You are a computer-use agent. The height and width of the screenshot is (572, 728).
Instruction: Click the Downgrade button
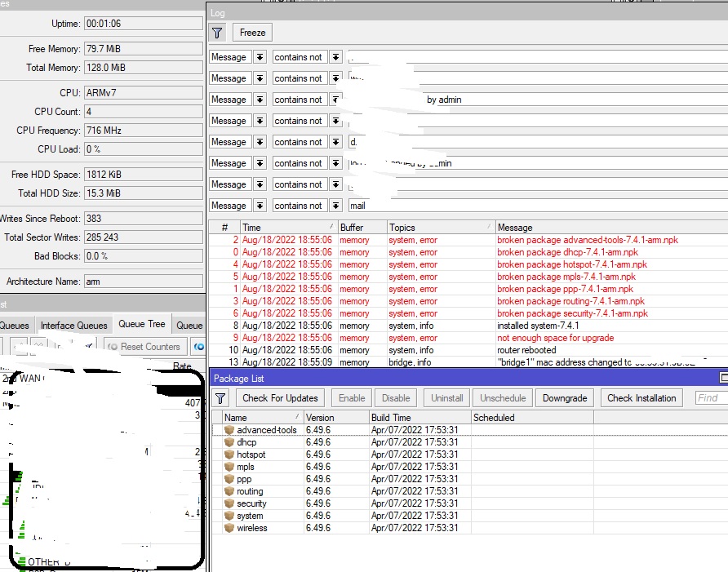565,398
